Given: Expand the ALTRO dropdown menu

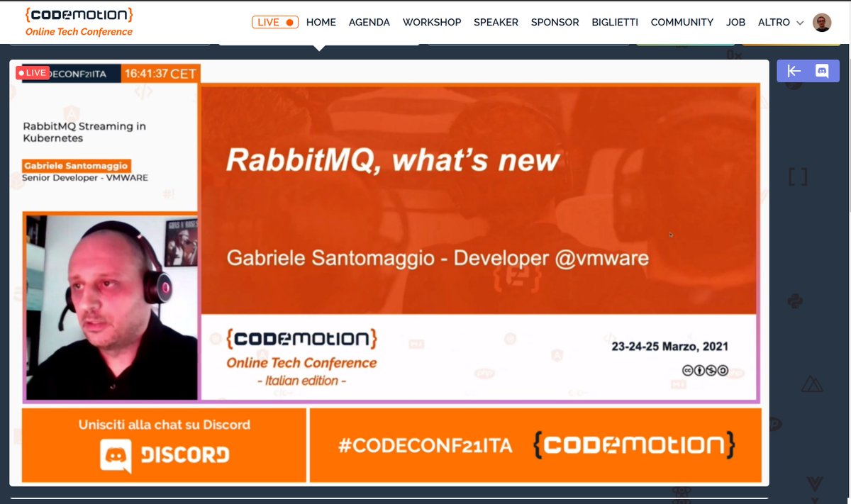Looking at the screenshot, I should point(781,22).
